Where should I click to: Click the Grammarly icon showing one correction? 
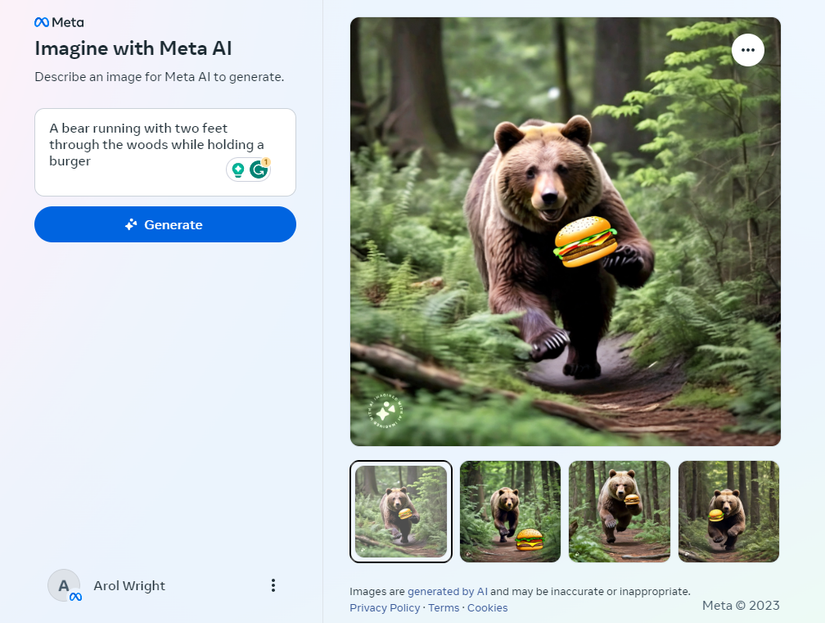click(x=259, y=169)
